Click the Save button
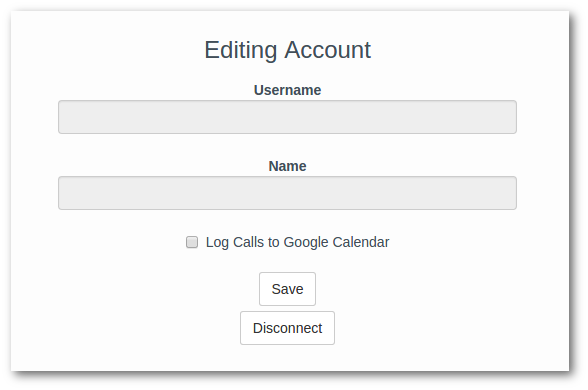Screen dimensions: 588x390 (x=287, y=289)
